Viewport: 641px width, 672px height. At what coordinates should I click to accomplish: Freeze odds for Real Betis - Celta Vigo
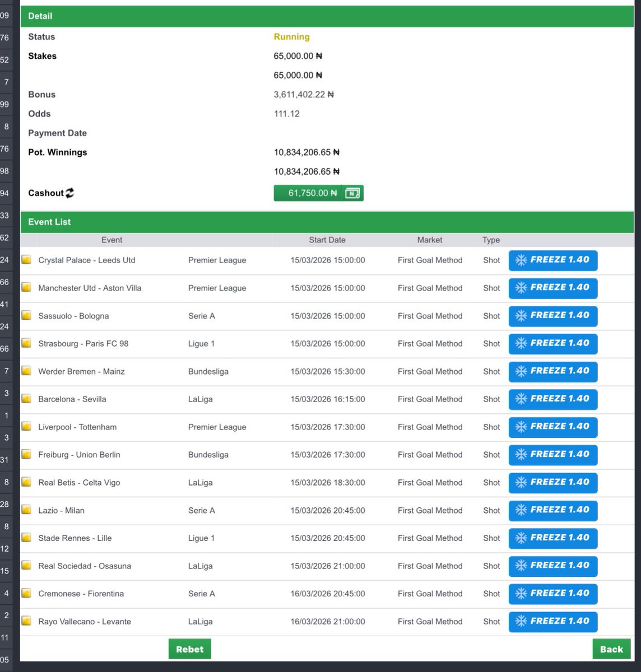(x=553, y=483)
